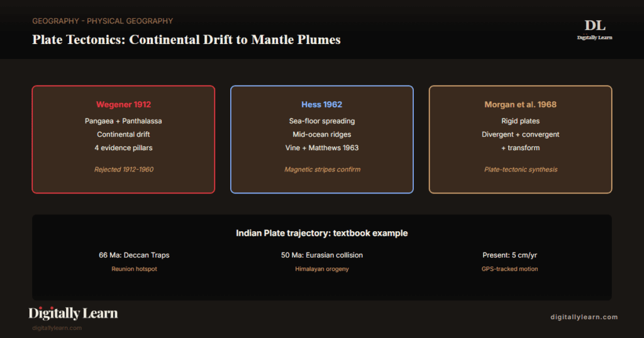Click the 'Digitally Learn' caption under DL logo
Viewport: 644px width, 338px height.
[595, 38]
